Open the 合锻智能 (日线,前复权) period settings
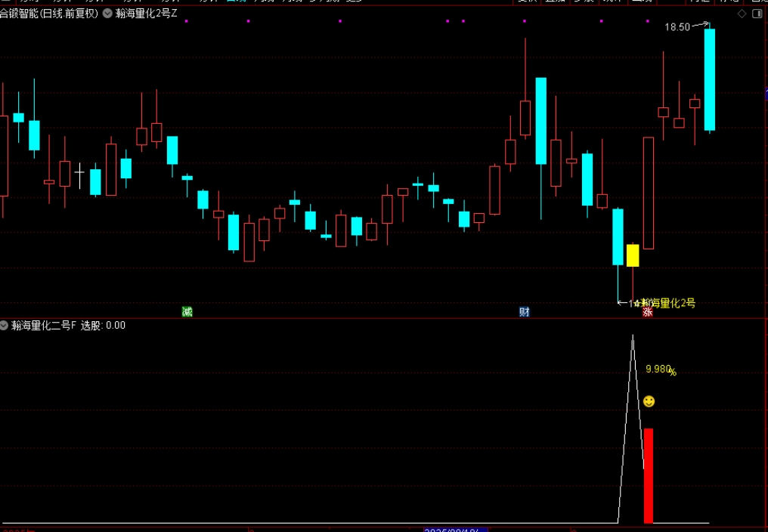 pyautogui.click(x=49, y=13)
